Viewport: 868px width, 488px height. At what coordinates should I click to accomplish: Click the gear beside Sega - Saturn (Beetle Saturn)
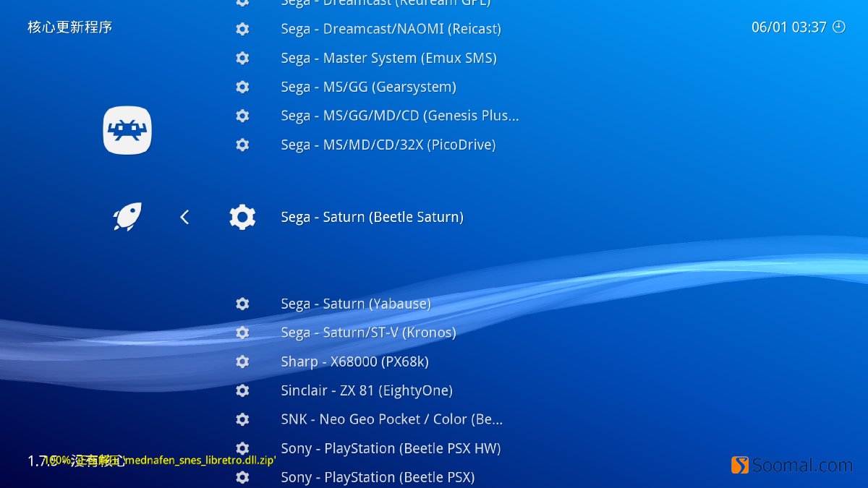pyautogui.click(x=242, y=217)
